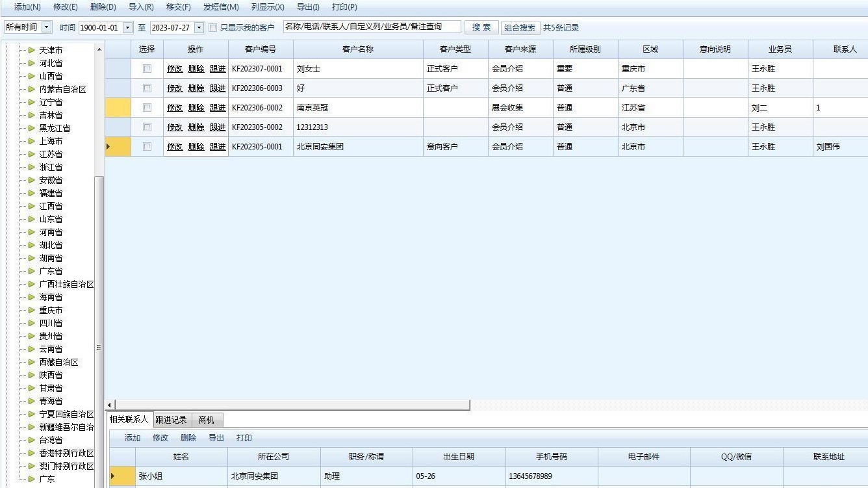The width and height of the screenshot is (868, 488).
Task: Select 重庆市 in the region tree
Action: pyautogui.click(x=51, y=310)
